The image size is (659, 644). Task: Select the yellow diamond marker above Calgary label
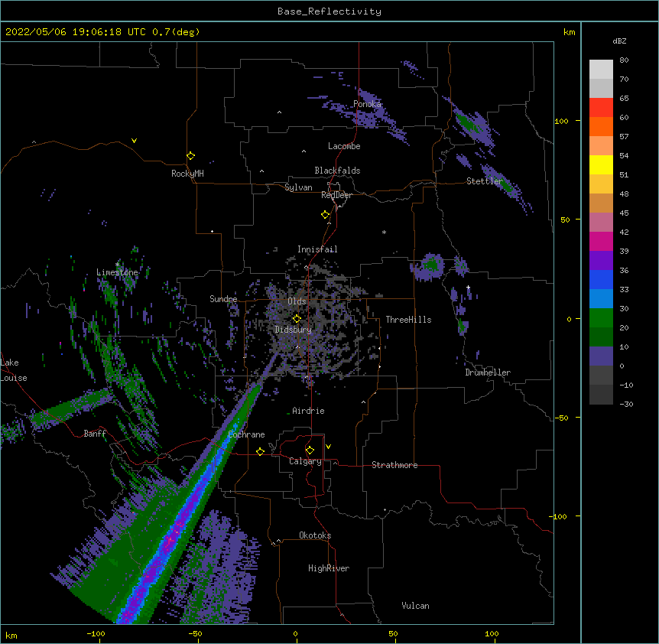coord(310,450)
